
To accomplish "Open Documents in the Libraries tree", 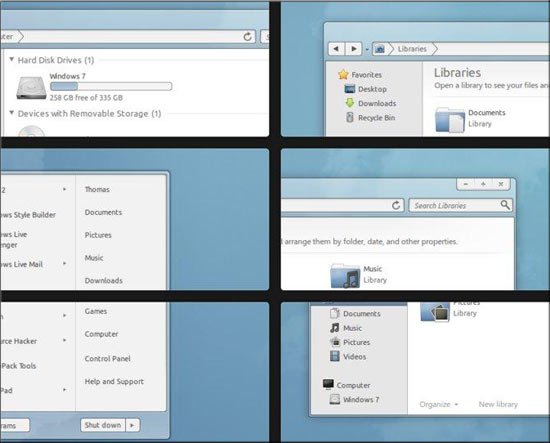I will coord(362,314).
